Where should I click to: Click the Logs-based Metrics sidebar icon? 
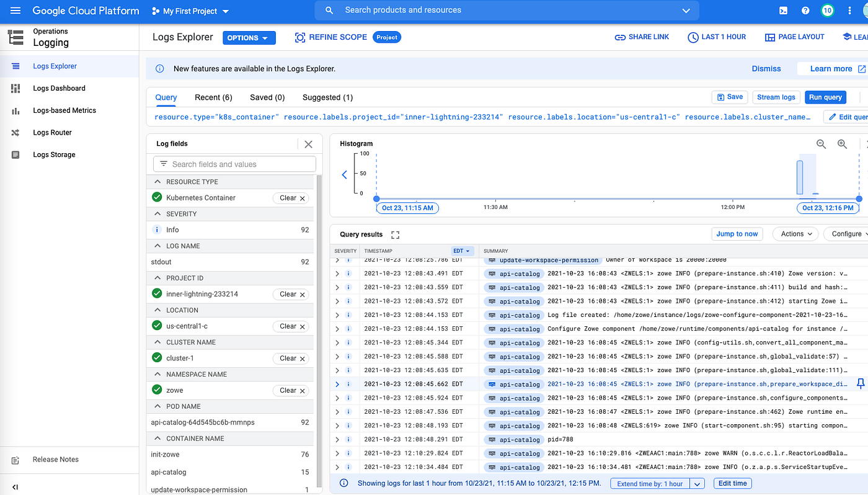tap(15, 110)
